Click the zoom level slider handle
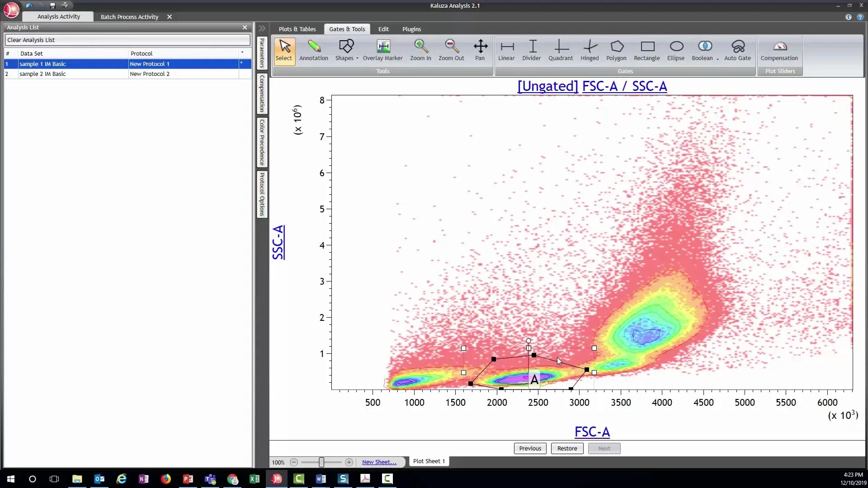868x488 pixels. click(x=321, y=462)
